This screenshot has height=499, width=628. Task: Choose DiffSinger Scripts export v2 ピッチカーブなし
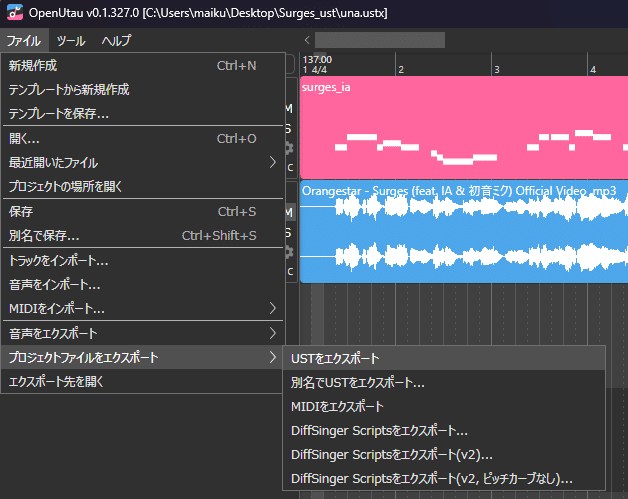click(x=444, y=479)
